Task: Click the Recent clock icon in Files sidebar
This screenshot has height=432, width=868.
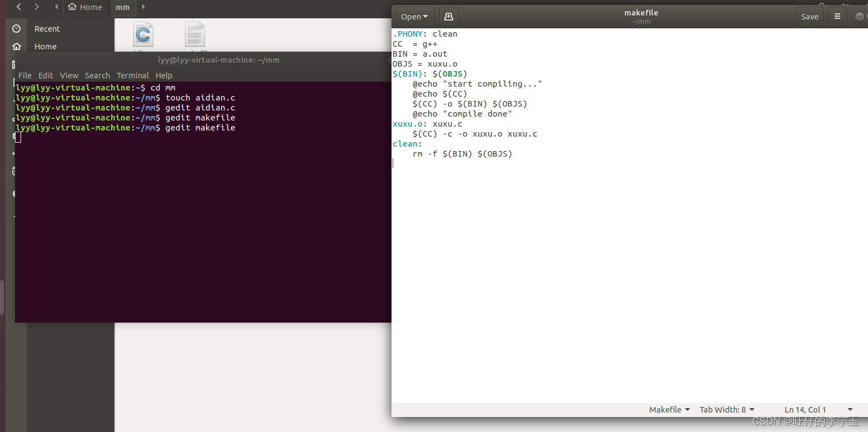Action: click(17, 29)
